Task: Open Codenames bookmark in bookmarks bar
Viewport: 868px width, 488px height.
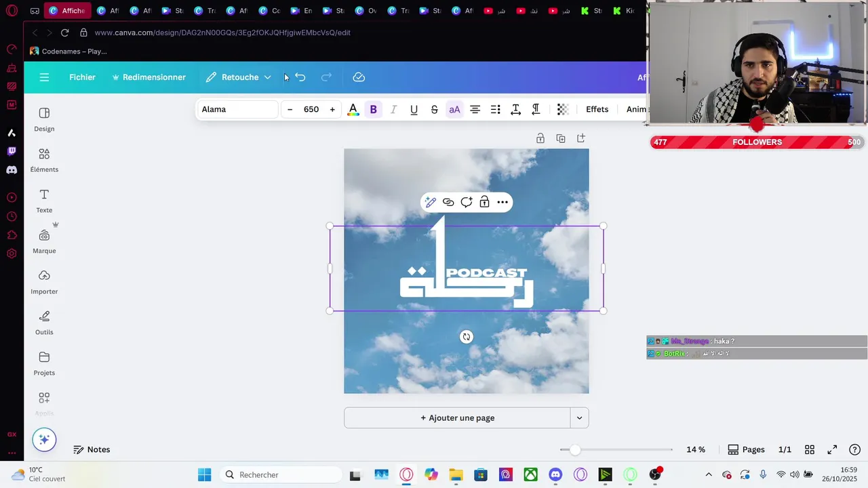Action: pyautogui.click(x=68, y=51)
